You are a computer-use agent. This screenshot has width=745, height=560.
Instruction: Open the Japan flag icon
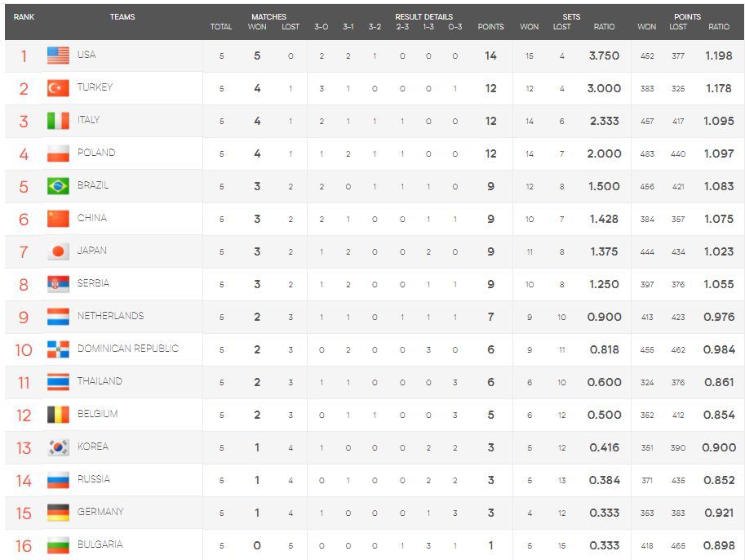[58, 251]
